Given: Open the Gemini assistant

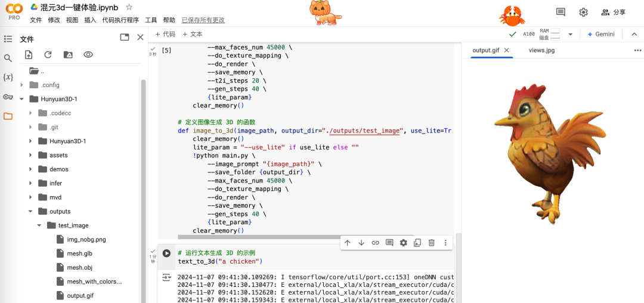Looking at the screenshot, I should click(601, 34).
